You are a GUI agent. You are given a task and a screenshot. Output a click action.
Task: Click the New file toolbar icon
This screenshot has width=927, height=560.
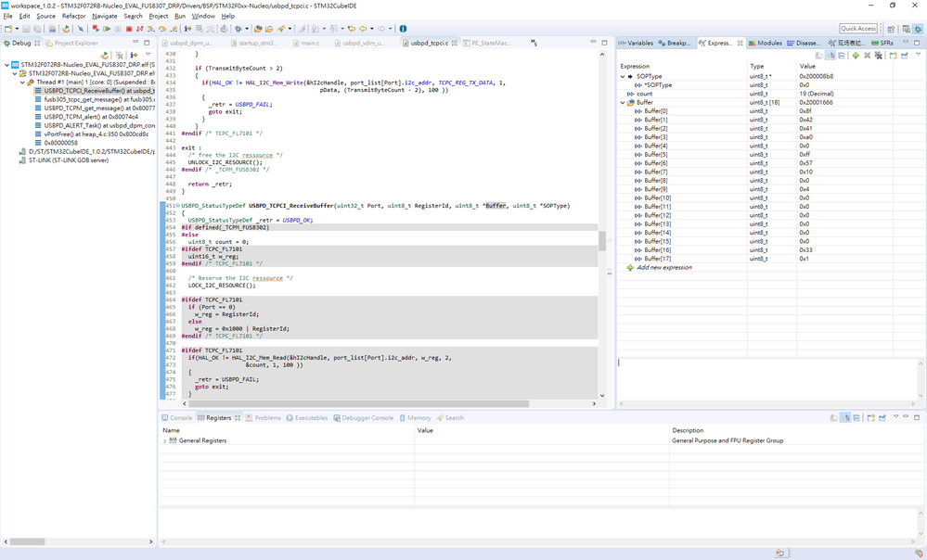click(8, 29)
